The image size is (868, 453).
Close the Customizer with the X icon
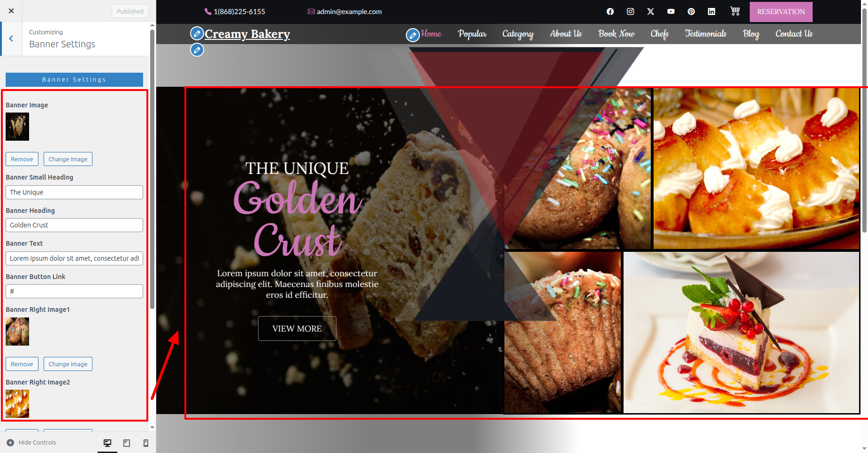click(11, 11)
